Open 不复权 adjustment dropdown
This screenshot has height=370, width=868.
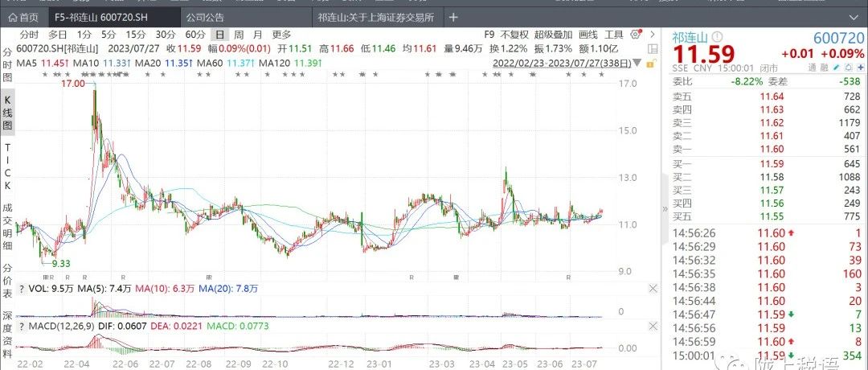tap(514, 35)
